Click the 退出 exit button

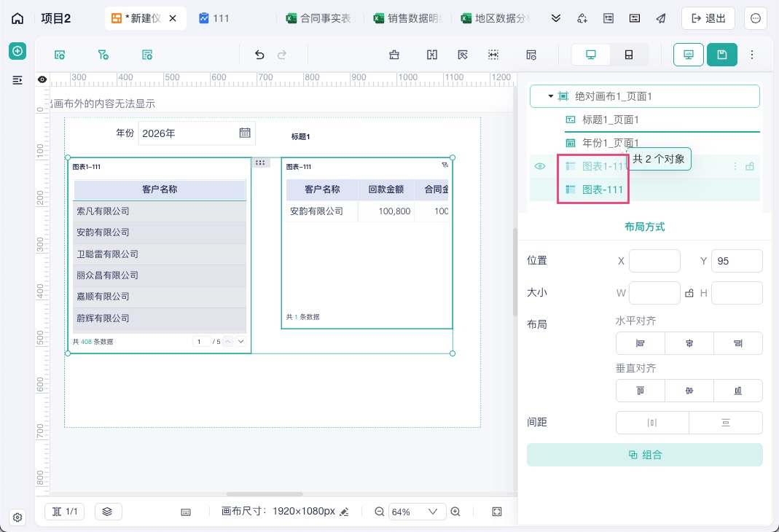coord(708,18)
